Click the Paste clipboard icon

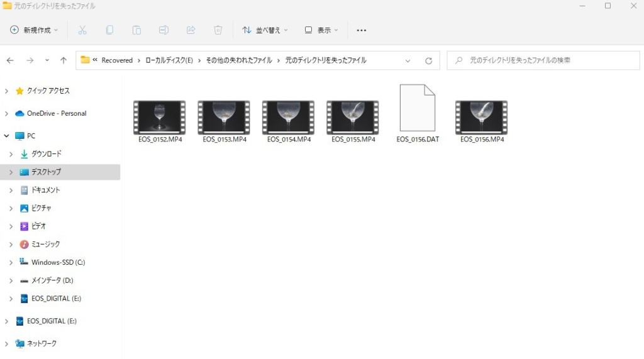[136, 30]
